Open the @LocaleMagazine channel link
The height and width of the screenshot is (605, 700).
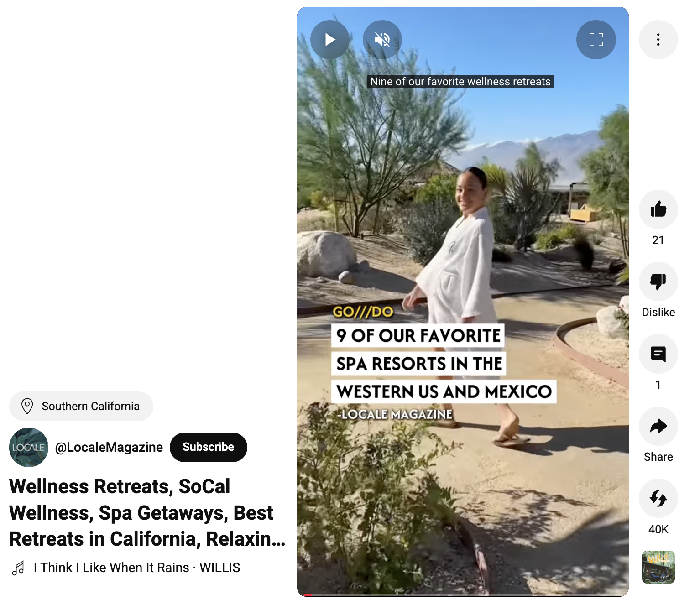109,447
